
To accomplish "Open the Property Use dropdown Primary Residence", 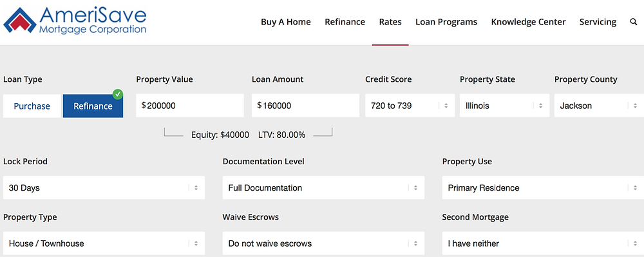I will (x=543, y=187).
